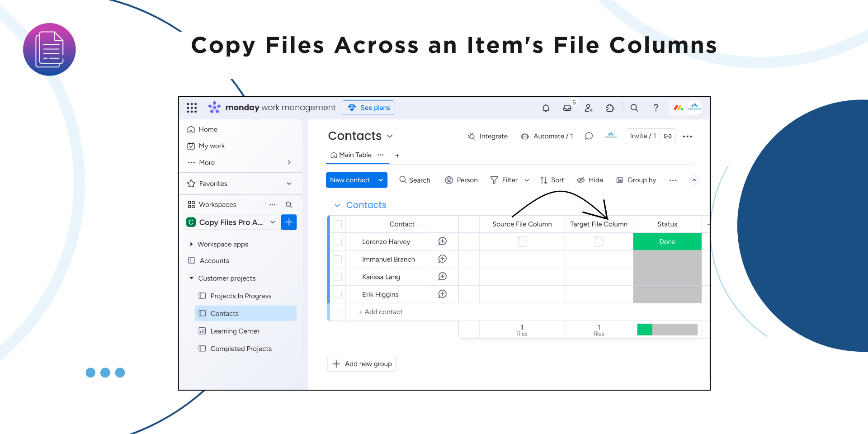Expand the More menu in sidebar
This screenshot has width=868, height=434.
pyautogui.click(x=289, y=162)
